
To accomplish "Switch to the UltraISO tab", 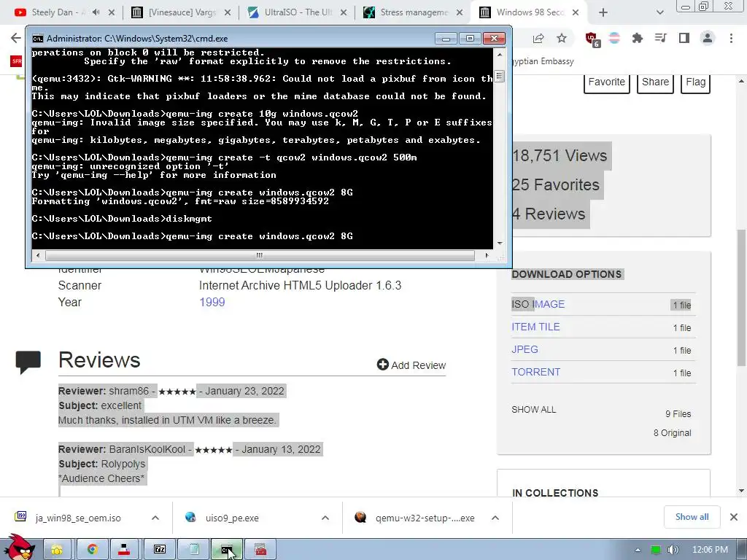I will [298, 12].
